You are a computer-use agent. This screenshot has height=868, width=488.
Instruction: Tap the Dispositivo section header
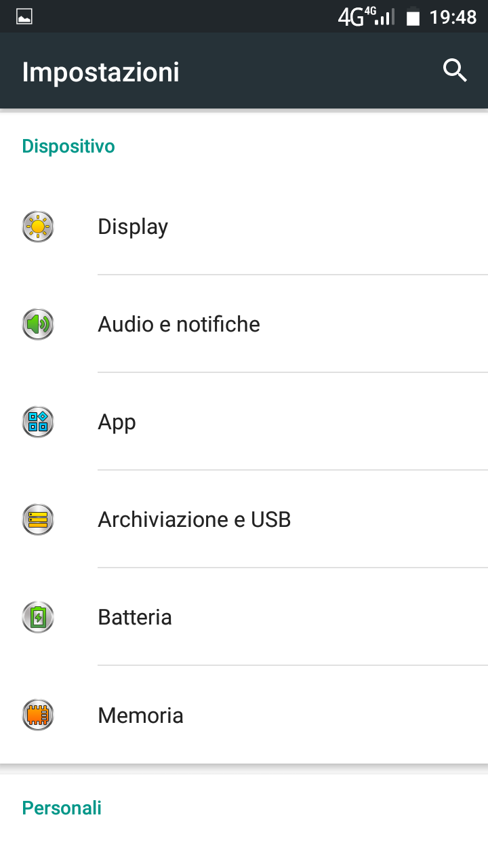click(x=68, y=146)
